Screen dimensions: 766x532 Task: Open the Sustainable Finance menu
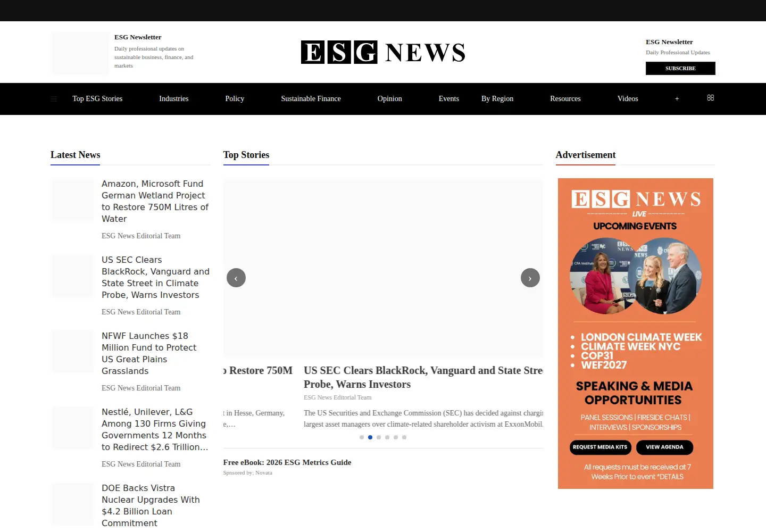click(x=311, y=98)
